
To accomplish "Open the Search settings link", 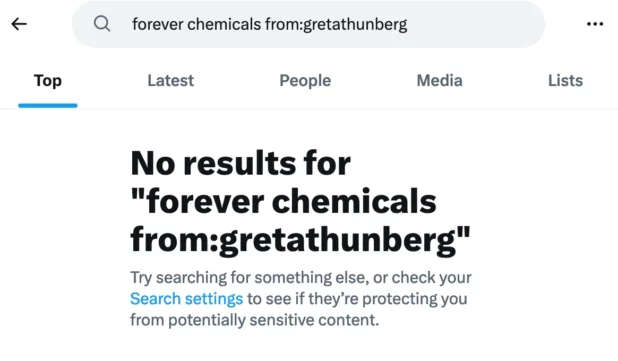I will pyautogui.click(x=186, y=299).
